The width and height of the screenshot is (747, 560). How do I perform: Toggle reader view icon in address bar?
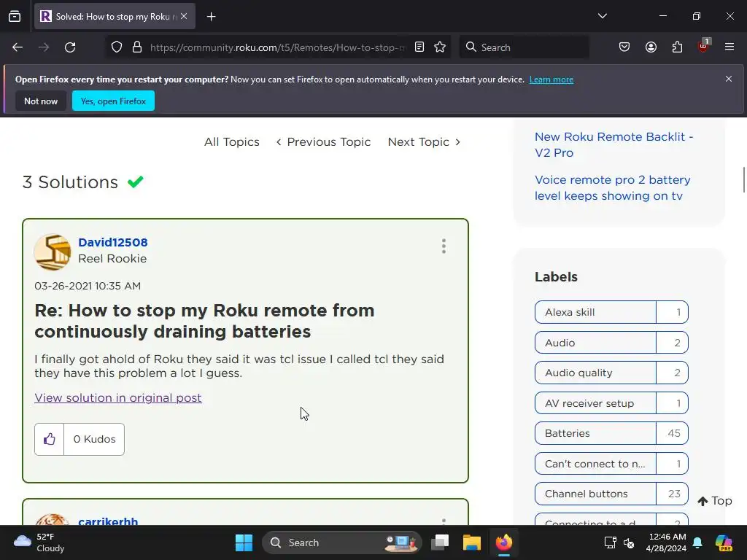(x=419, y=47)
